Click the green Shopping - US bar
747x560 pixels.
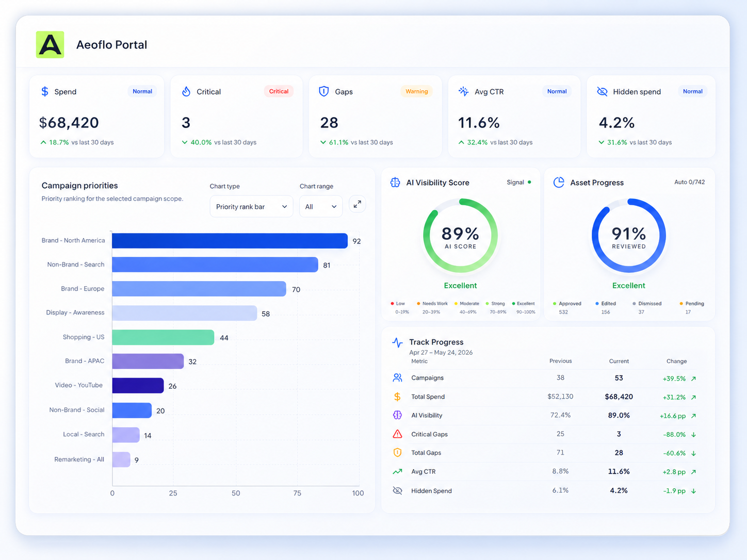(163, 337)
